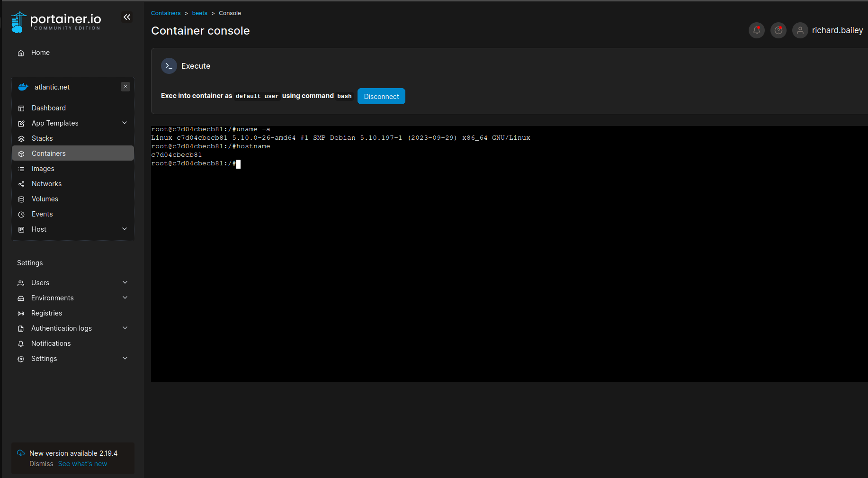
Task: Click the Host server icon
Action: [x=21, y=230]
